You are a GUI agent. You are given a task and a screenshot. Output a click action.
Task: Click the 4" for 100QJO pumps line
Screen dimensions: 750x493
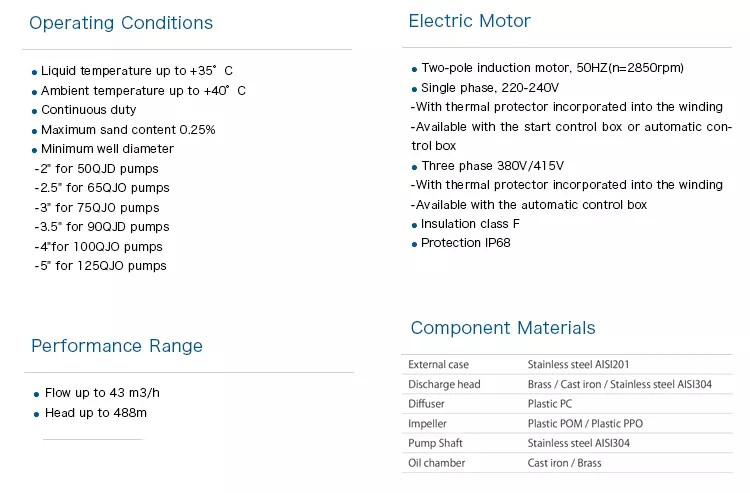pos(99,247)
